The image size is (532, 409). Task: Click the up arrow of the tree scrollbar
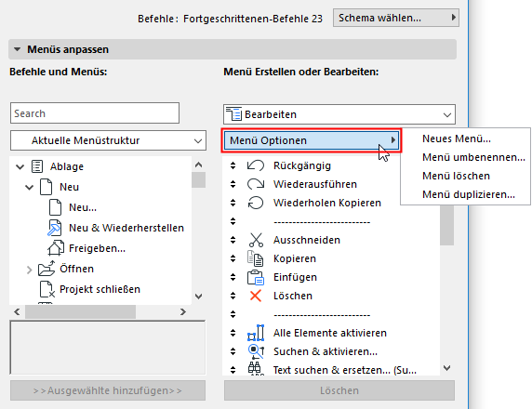tap(199, 165)
